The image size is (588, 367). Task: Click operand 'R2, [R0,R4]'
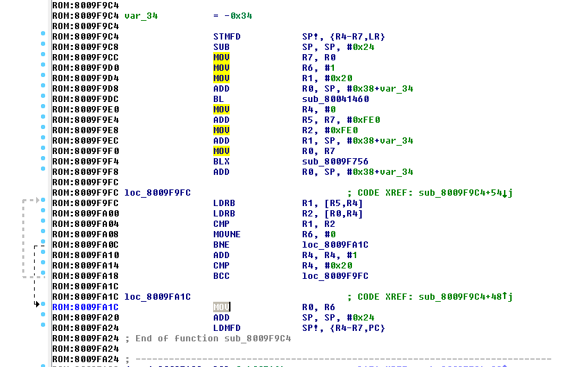point(333,214)
